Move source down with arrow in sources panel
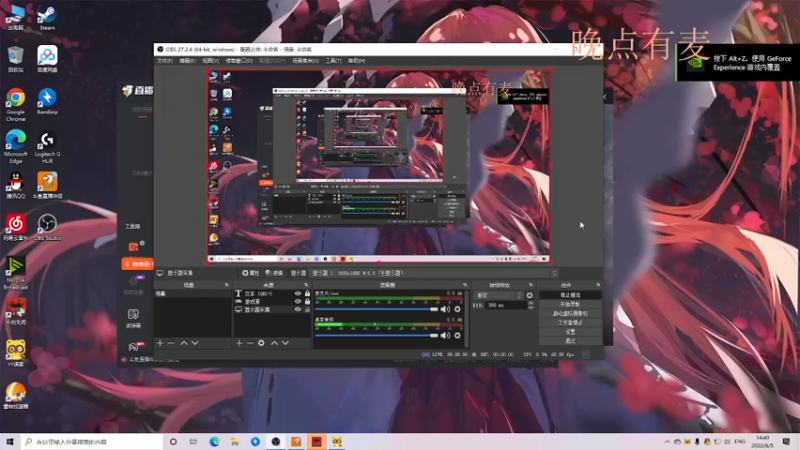This screenshot has height=450, width=800. tap(285, 343)
